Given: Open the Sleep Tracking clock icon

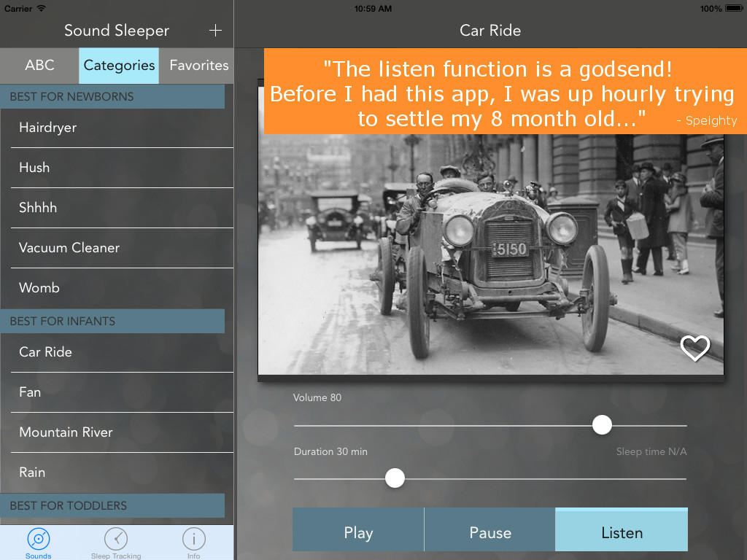Looking at the screenshot, I should pos(116,539).
